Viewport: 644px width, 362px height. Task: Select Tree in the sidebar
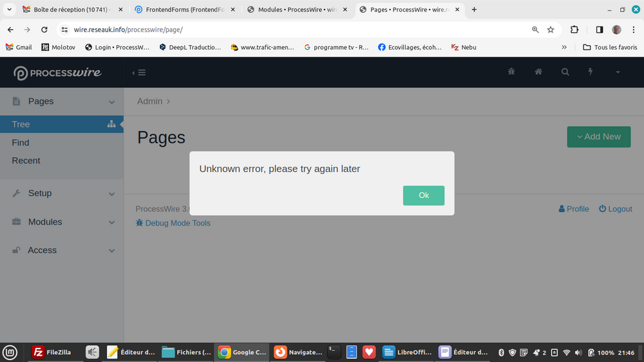[62, 124]
